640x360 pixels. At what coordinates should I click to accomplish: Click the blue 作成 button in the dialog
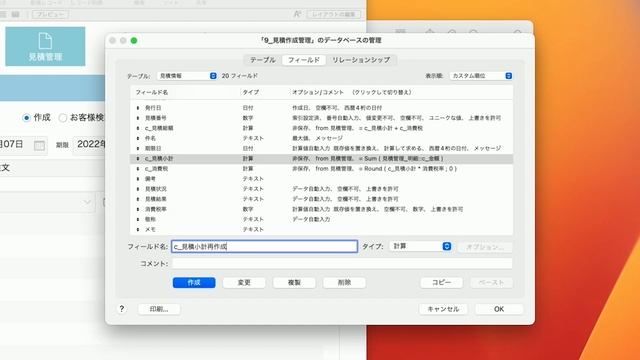coord(194,282)
